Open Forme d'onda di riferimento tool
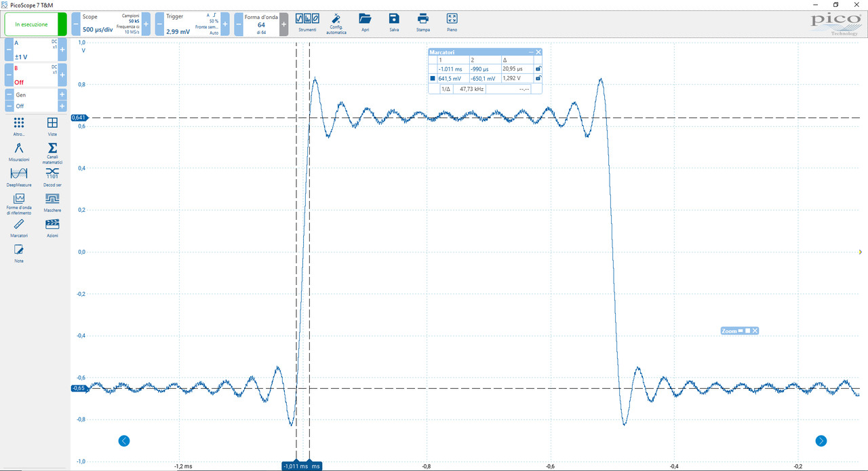This screenshot has width=868, height=471. (x=19, y=204)
